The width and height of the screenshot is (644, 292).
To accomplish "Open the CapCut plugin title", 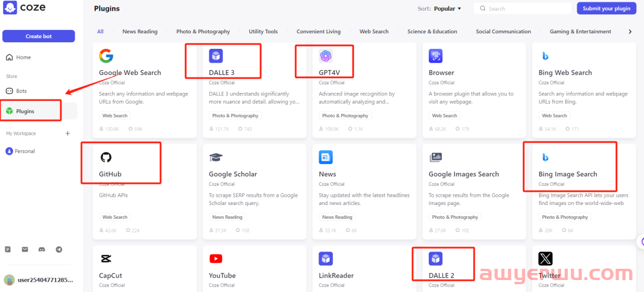I will 110,275.
